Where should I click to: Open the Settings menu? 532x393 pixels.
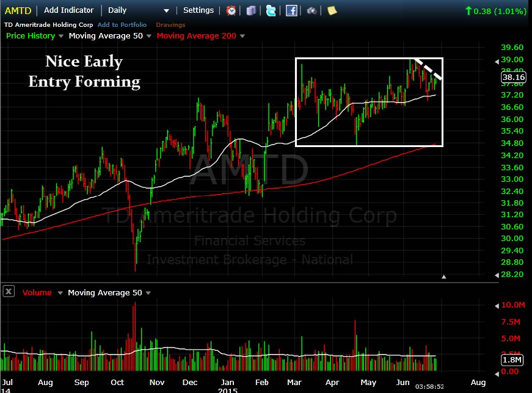(x=199, y=10)
